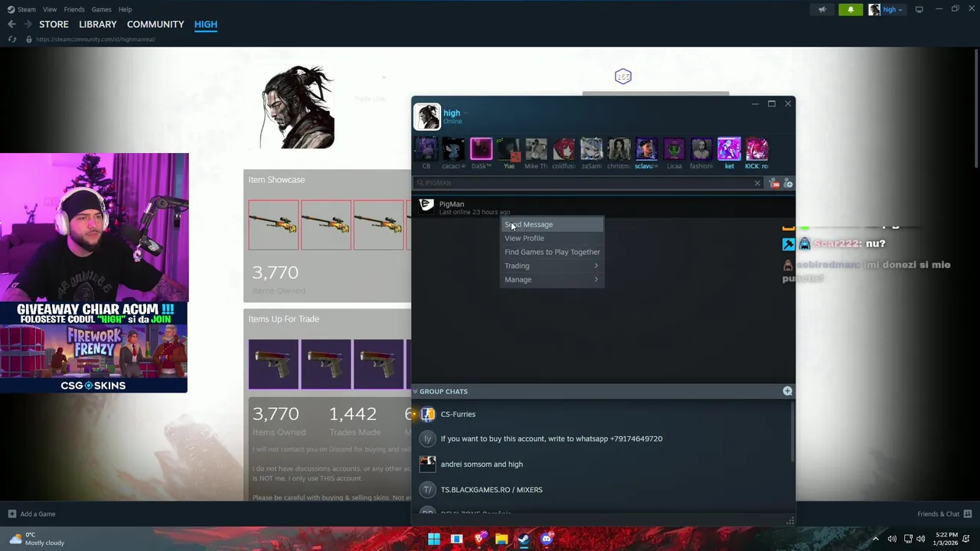This screenshot has height=551, width=980.
Task: Open chat with favorite friend coldfusi
Action: coord(563,153)
